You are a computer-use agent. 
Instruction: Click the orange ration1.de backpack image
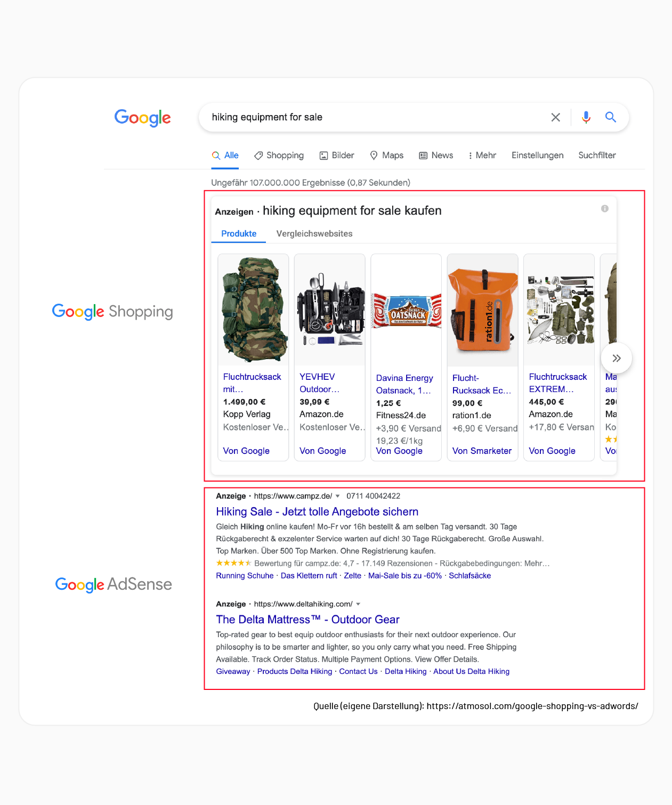coord(482,311)
